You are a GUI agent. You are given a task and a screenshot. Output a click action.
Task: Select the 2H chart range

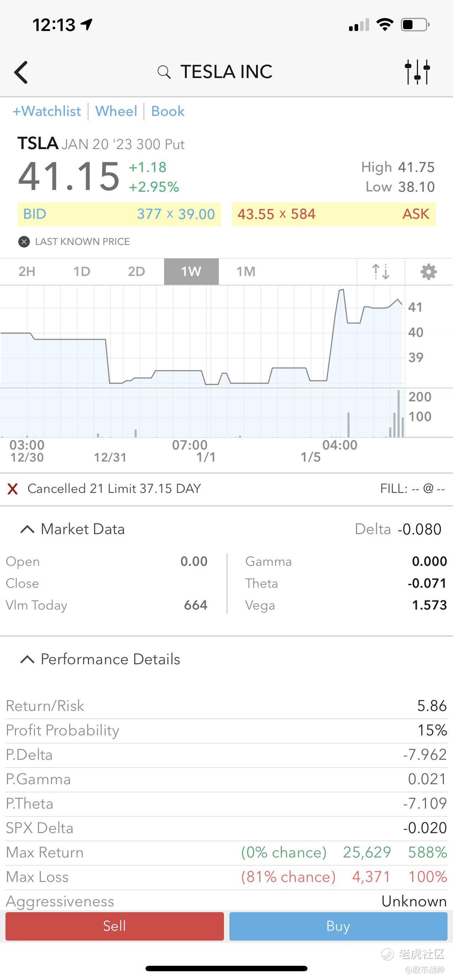point(27,272)
